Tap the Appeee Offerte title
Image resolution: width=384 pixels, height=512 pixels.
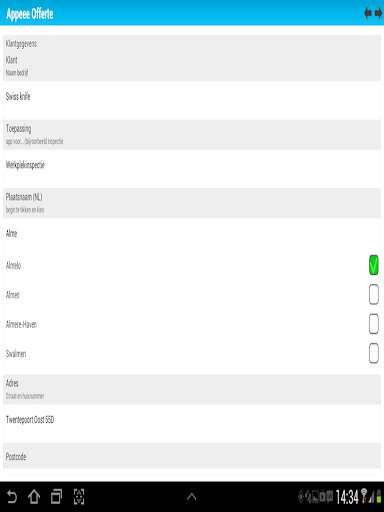[30, 14]
